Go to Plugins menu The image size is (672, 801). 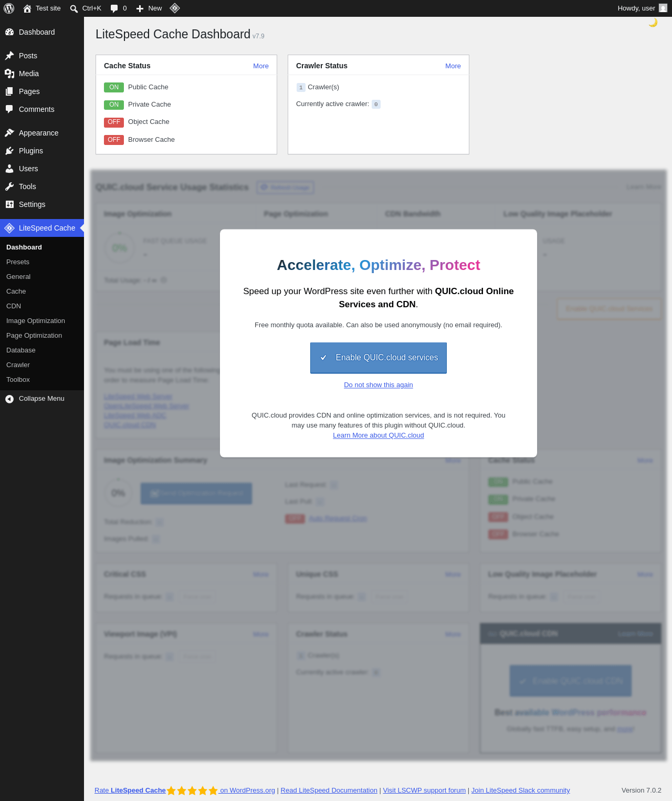(x=42, y=151)
